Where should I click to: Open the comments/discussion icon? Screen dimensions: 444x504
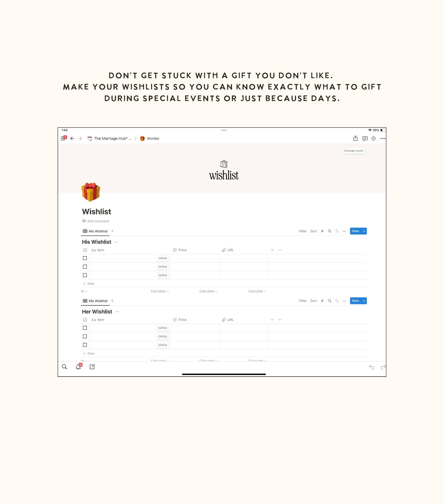365,138
